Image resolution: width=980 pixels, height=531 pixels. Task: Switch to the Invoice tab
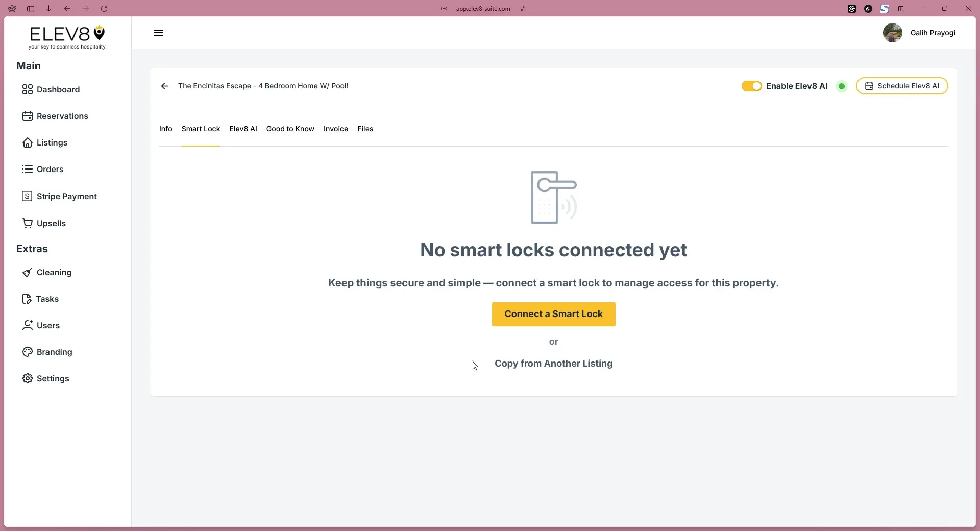click(335, 129)
